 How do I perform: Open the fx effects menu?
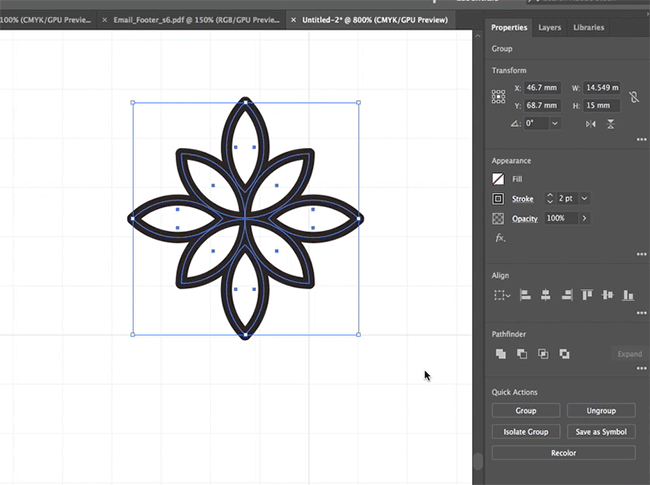500,238
